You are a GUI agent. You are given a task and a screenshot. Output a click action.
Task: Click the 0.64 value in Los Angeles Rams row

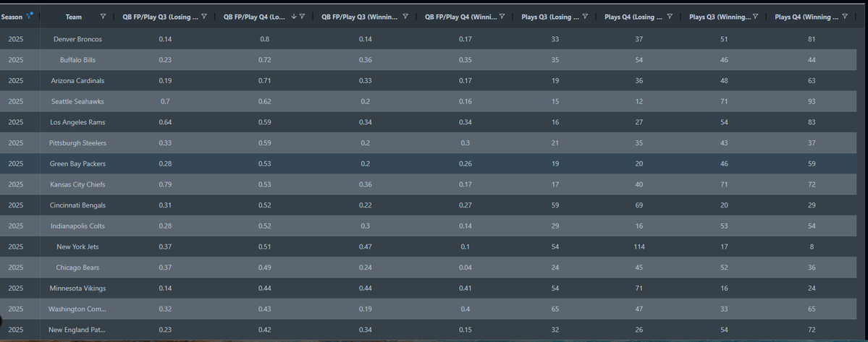click(165, 122)
